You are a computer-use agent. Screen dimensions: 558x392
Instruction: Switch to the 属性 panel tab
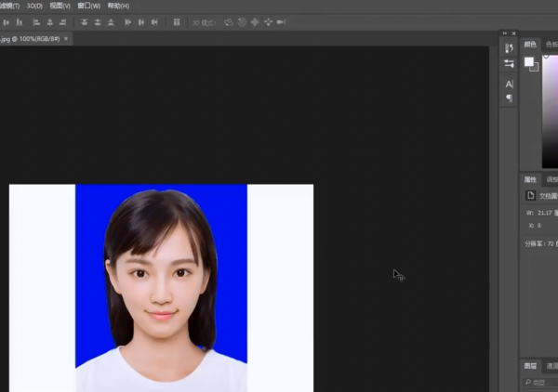point(530,179)
